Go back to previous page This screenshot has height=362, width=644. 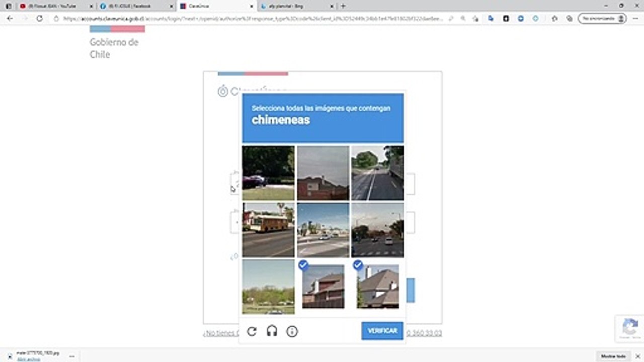[x=10, y=18]
